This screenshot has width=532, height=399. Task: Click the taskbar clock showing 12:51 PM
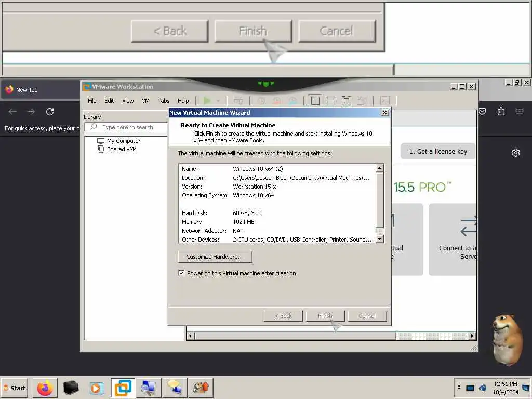click(506, 384)
